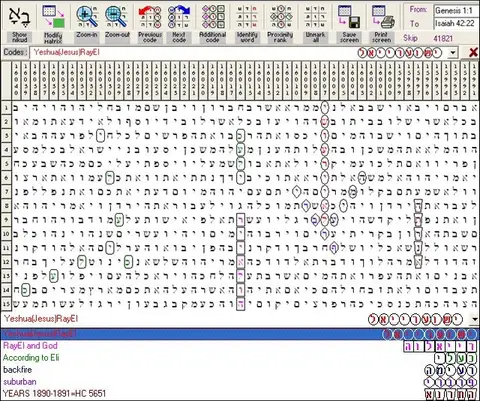This screenshot has width=480, height=401.
Task: Click column header 16038
Action: pos(35,80)
